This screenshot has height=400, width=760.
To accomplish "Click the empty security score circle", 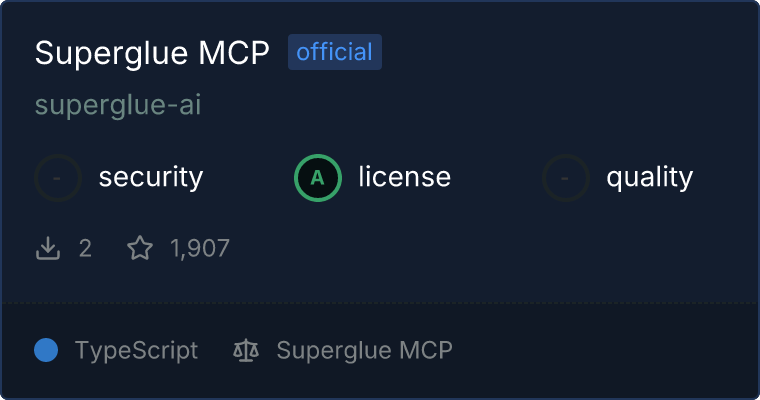I will [58, 178].
